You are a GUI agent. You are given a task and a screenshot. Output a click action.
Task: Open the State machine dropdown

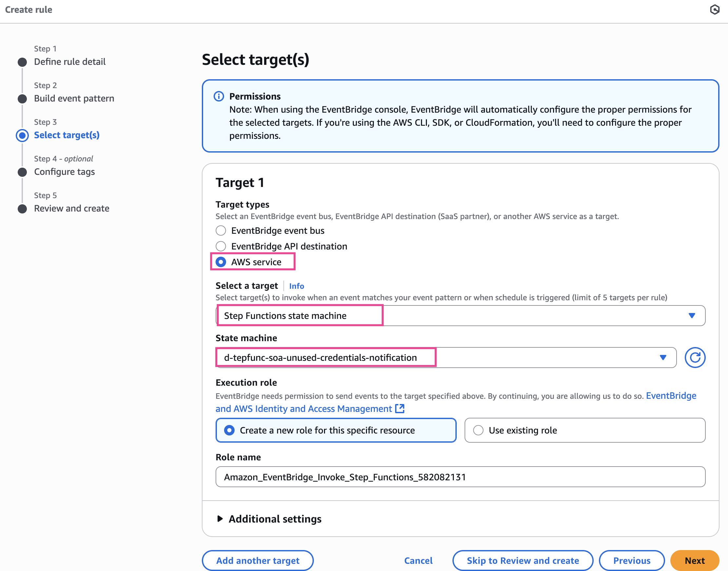pos(446,358)
